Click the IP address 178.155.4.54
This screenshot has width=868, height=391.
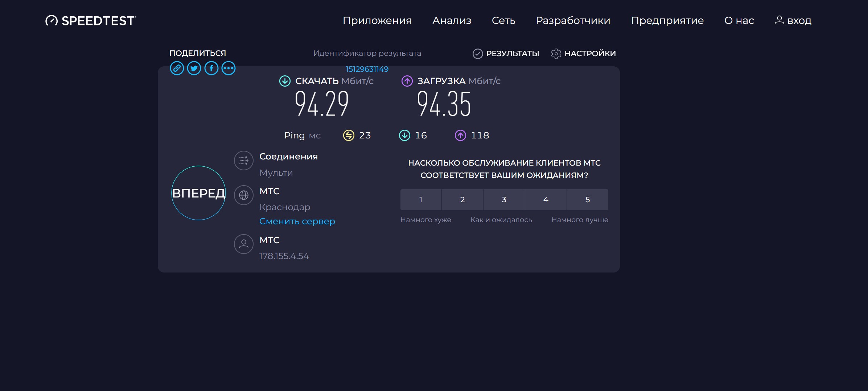coord(284,256)
